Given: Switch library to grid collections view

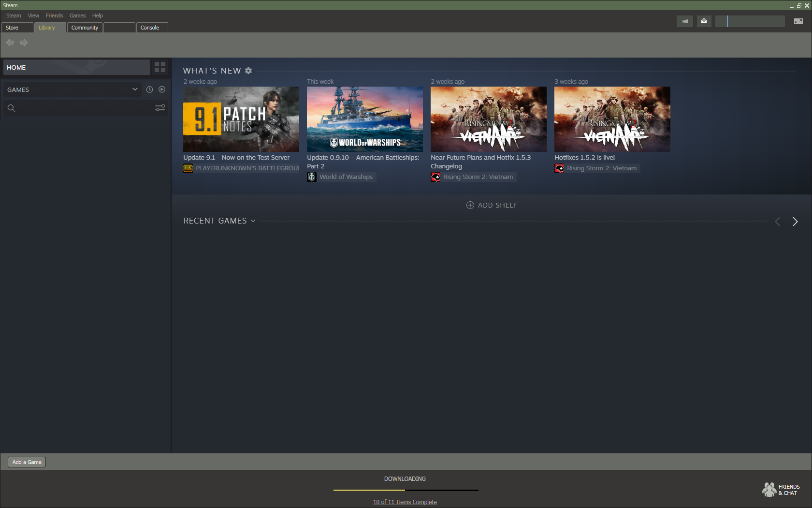Looking at the screenshot, I should pos(160,67).
